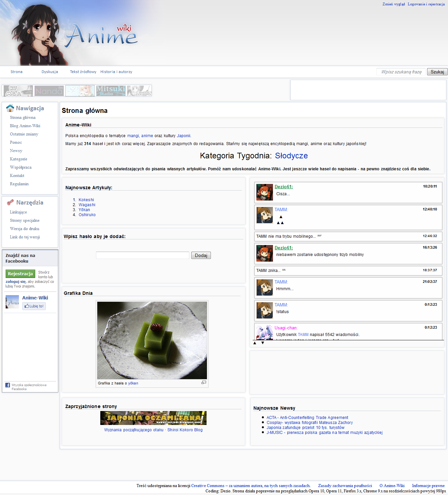Open the Współpraca sidebar link

[x=21, y=167]
